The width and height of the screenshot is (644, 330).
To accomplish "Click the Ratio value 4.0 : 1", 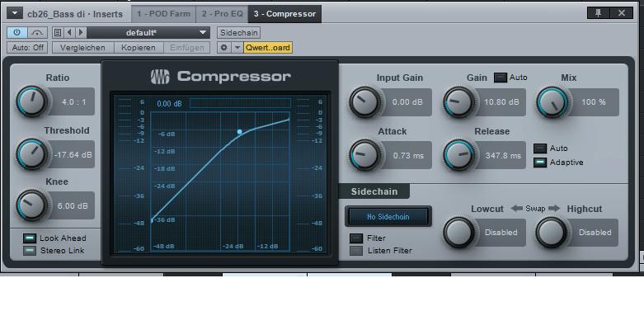I will tap(74, 101).
